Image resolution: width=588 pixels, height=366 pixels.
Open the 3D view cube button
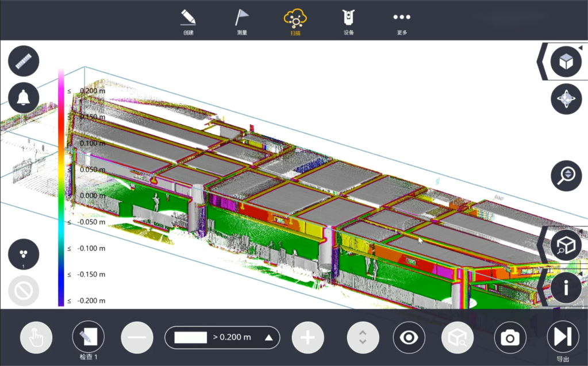(x=566, y=61)
